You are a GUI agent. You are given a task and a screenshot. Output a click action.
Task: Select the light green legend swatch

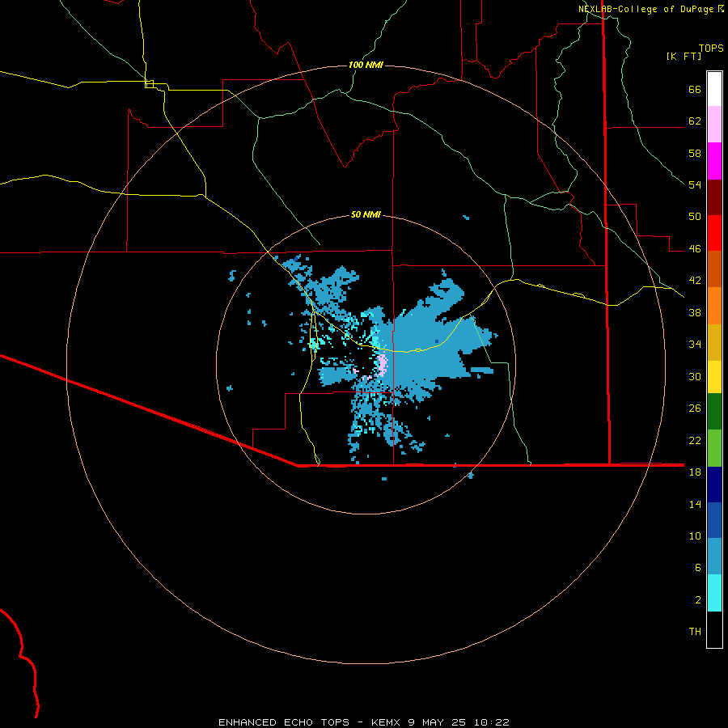714,448
